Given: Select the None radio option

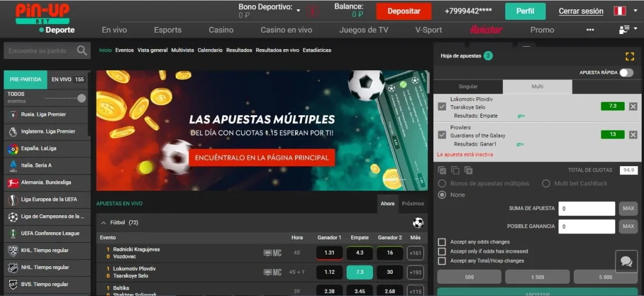Looking at the screenshot, I should tap(442, 195).
